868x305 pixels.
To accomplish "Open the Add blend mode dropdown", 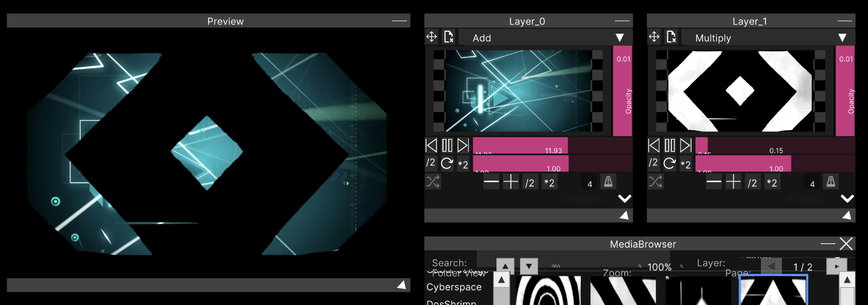I will coord(545,38).
